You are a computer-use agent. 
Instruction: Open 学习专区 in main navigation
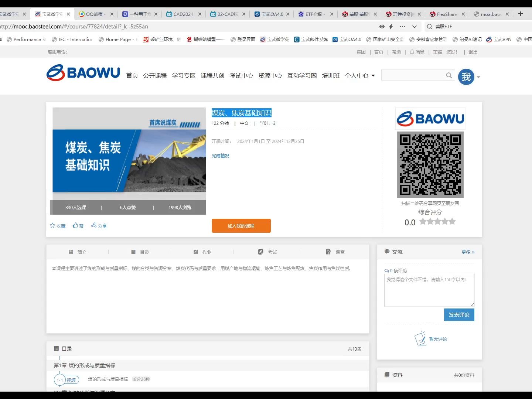(x=184, y=75)
